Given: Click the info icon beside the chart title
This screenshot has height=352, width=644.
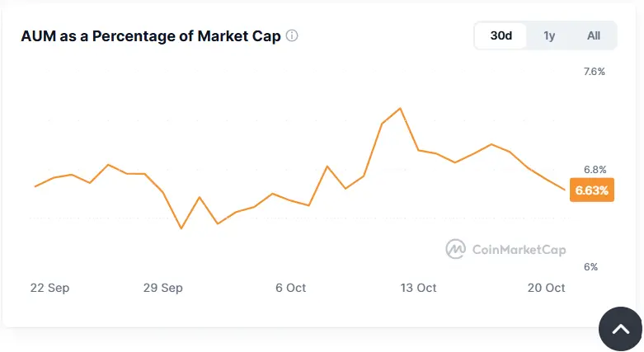Looking at the screenshot, I should point(292,36).
